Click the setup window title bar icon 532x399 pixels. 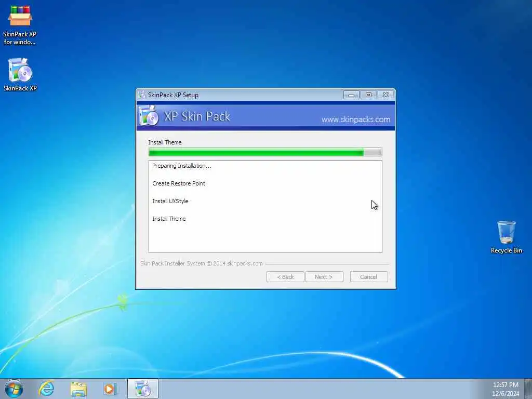[142, 95]
